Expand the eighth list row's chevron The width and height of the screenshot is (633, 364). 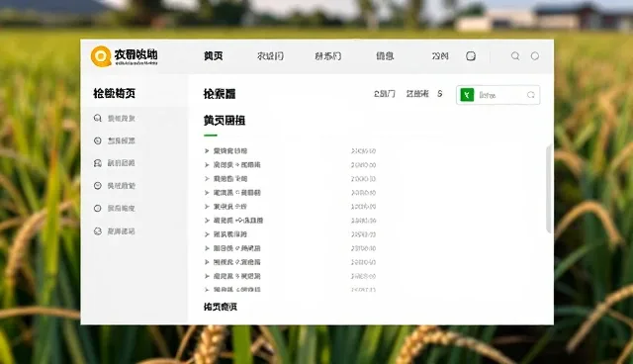[207, 248]
